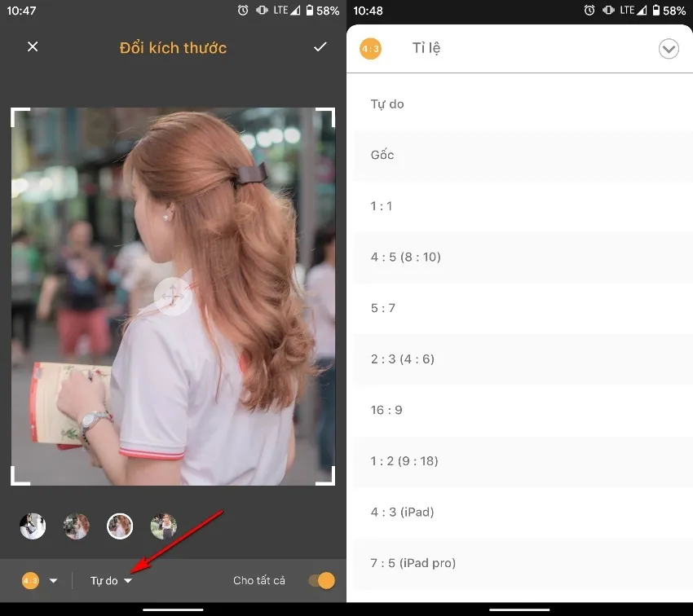The width and height of the screenshot is (693, 616).
Task: Tap the move icon in the crop center
Action: [173, 296]
